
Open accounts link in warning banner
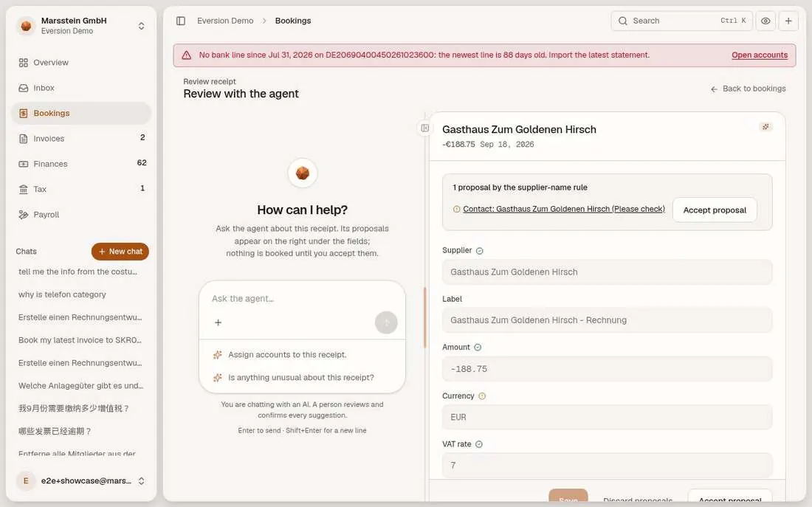[x=759, y=55]
